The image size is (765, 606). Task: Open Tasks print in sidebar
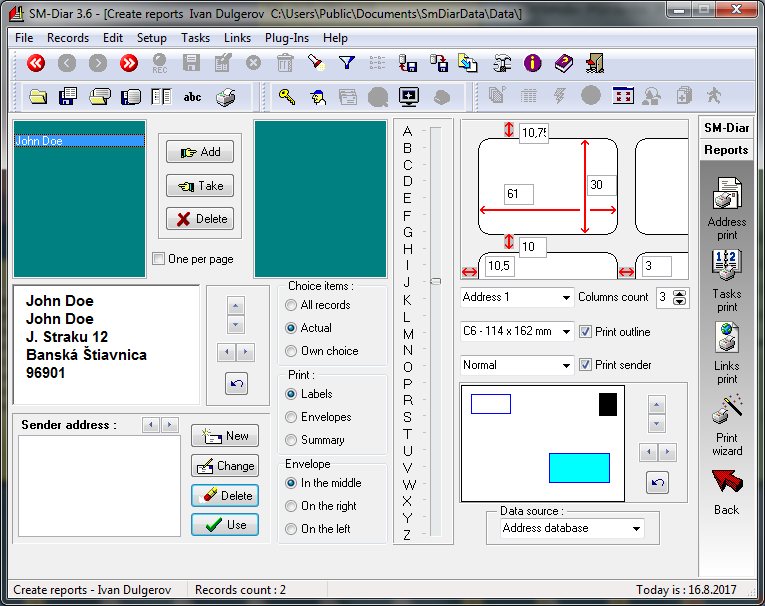[x=727, y=281]
